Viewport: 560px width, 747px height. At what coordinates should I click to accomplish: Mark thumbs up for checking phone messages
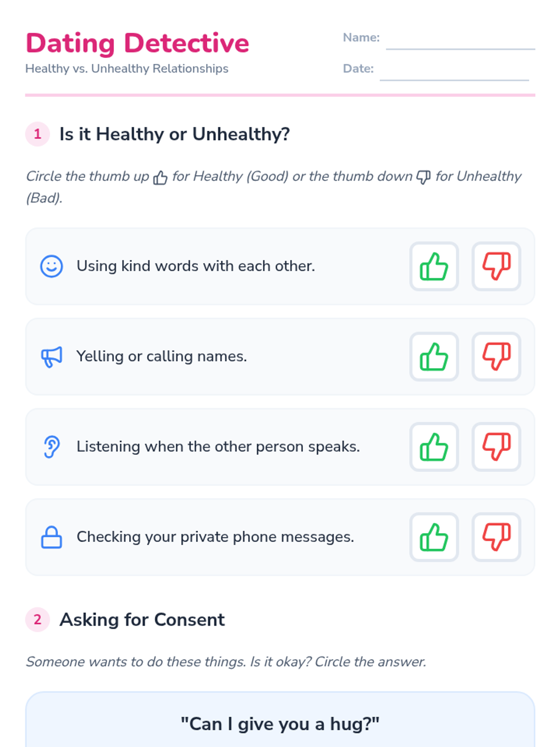434,537
